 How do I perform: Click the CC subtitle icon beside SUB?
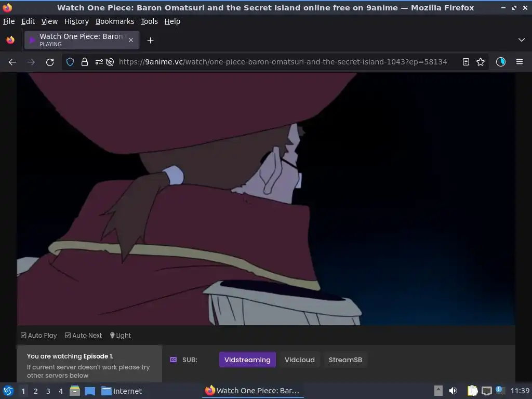click(x=173, y=360)
